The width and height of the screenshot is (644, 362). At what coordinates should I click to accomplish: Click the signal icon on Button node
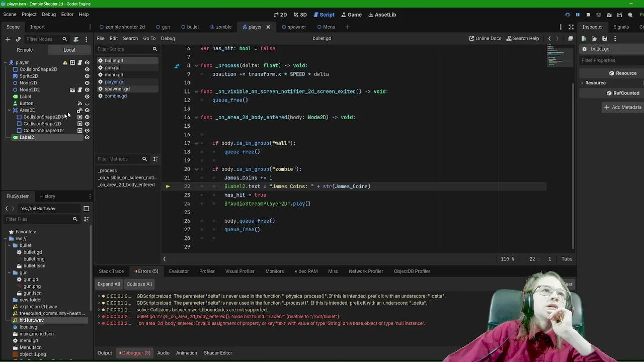point(79,103)
